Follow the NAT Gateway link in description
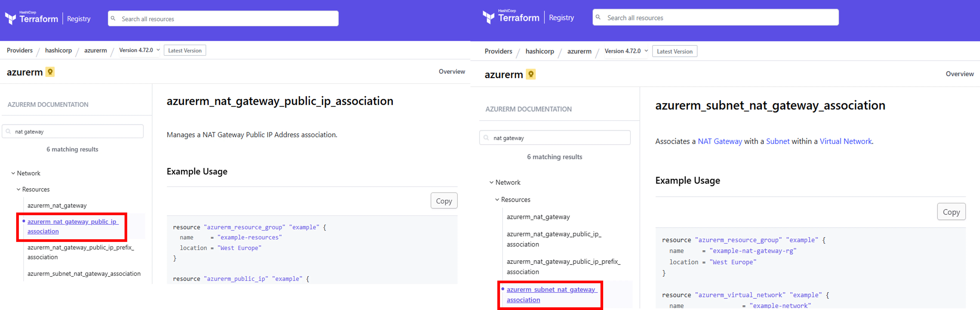The image size is (980, 310). click(x=719, y=141)
